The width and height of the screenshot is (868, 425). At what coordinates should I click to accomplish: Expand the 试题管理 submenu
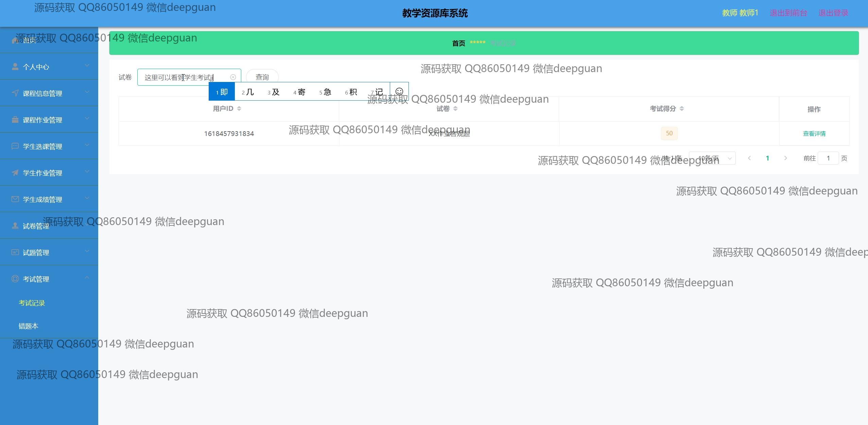[87, 251]
